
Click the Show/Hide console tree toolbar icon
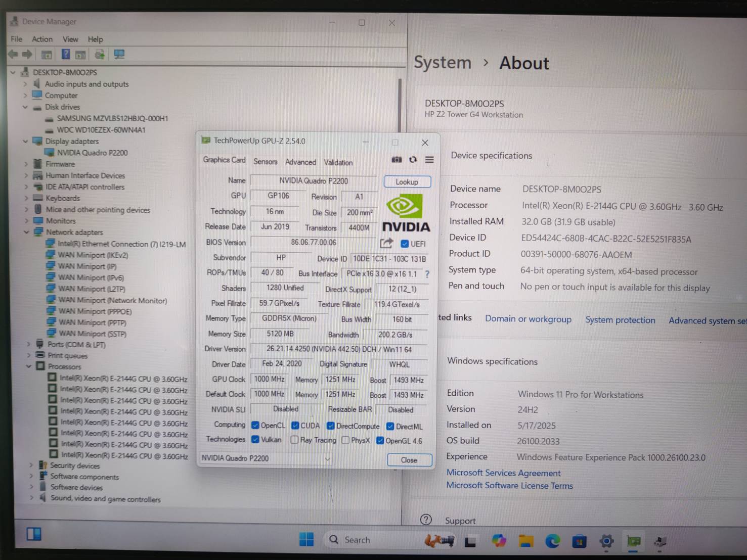[47, 55]
